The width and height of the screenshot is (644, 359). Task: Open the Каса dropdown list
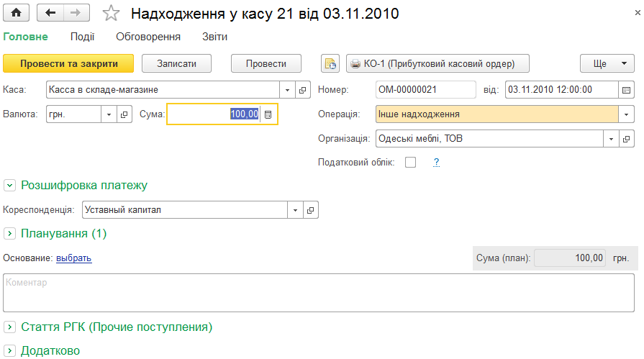288,90
